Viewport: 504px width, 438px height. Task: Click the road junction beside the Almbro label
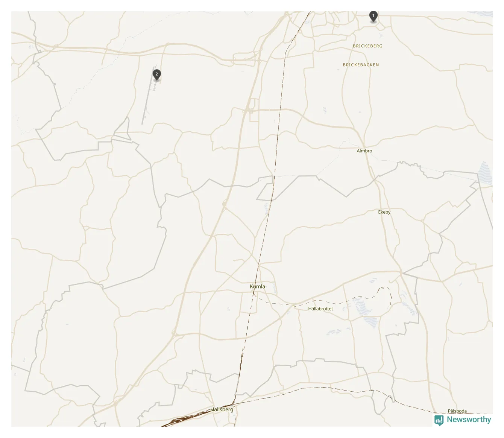(x=364, y=146)
